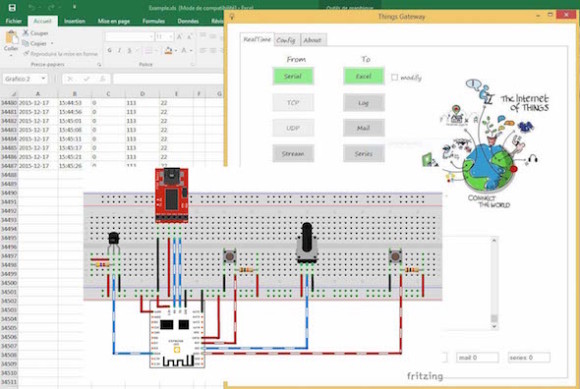
Task: Toggle italic formatting in Police group
Action: tap(119, 51)
